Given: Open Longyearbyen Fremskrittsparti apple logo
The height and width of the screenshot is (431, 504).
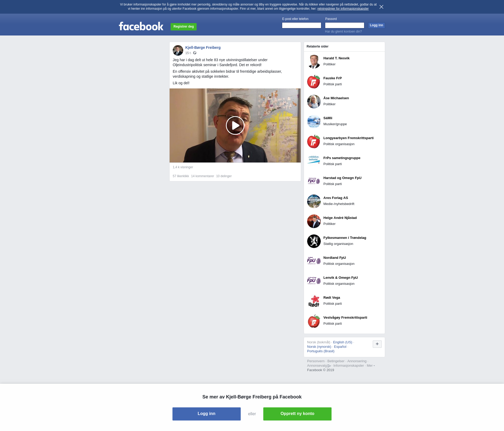Looking at the screenshot, I should tap(314, 141).
